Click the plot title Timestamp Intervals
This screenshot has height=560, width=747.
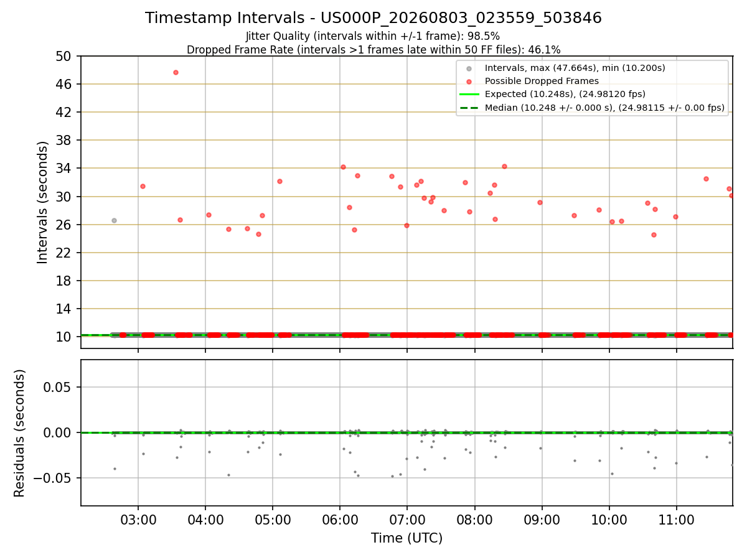click(374, 18)
